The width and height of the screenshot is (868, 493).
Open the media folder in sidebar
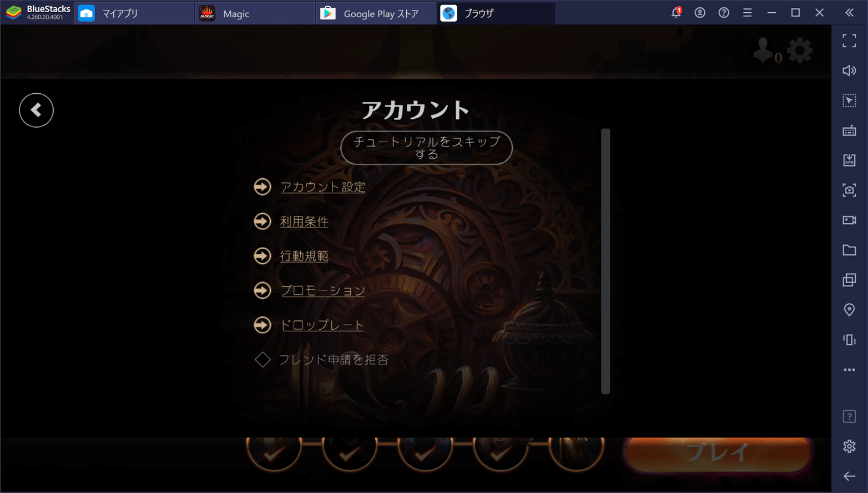[849, 250]
